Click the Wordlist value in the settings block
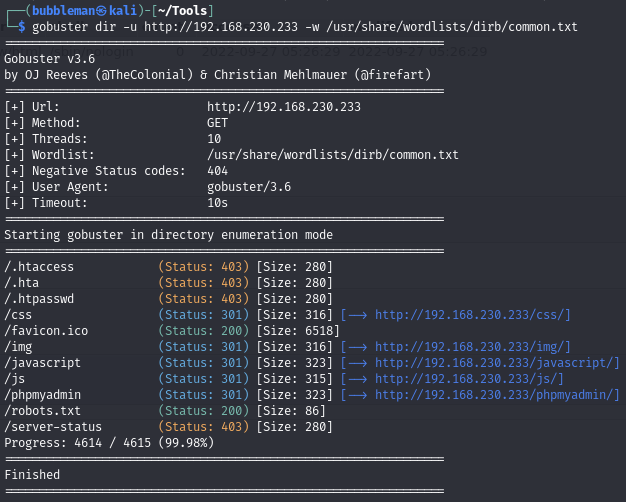Image resolution: width=626 pixels, height=502 pixels. click(x=332, y=155)
